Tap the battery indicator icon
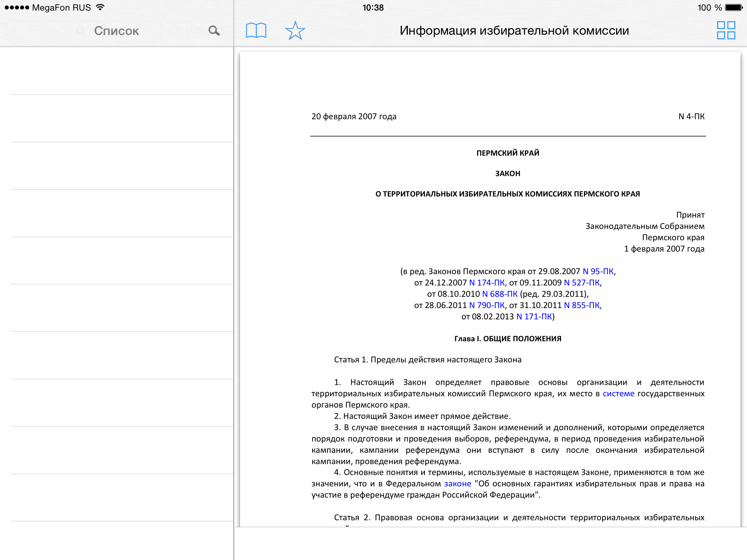Viewport: 747px width, 560px height. 734,7
